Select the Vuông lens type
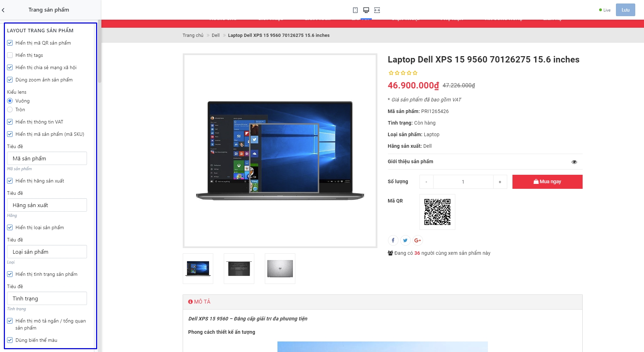Viewport: 644px width, 352px height. click(x=10, y=101)
